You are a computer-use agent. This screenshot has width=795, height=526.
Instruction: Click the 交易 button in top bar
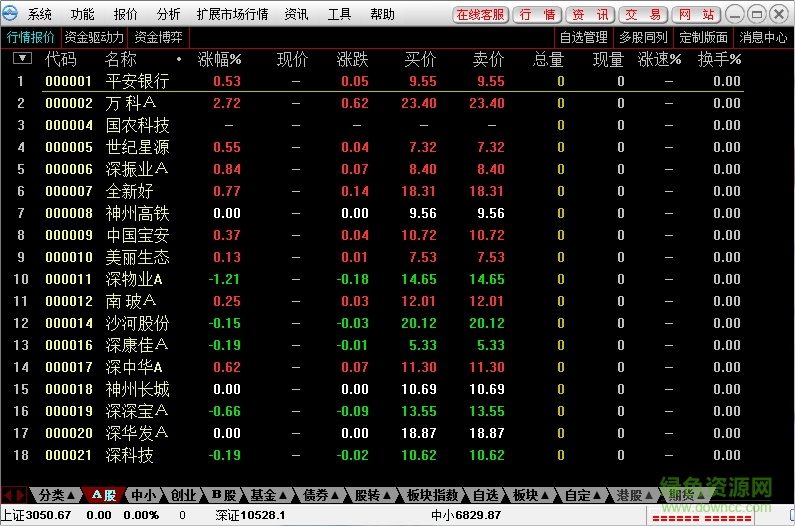coord(643,15)
